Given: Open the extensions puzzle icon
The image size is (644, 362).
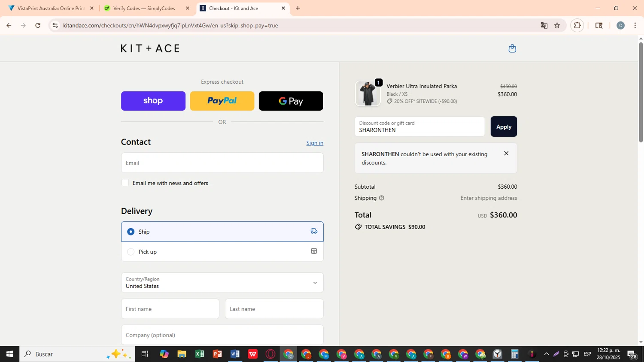Looking at the screenshot, I should pos(577,25).
